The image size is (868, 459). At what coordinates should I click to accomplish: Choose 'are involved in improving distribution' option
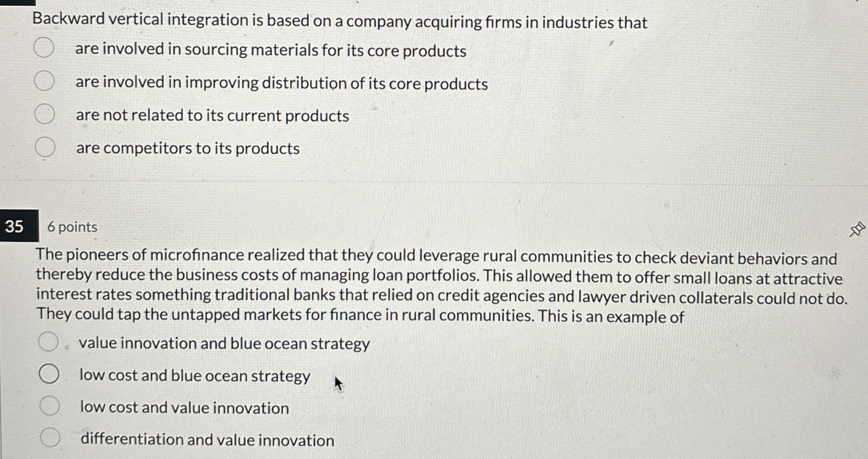point(44,80)
